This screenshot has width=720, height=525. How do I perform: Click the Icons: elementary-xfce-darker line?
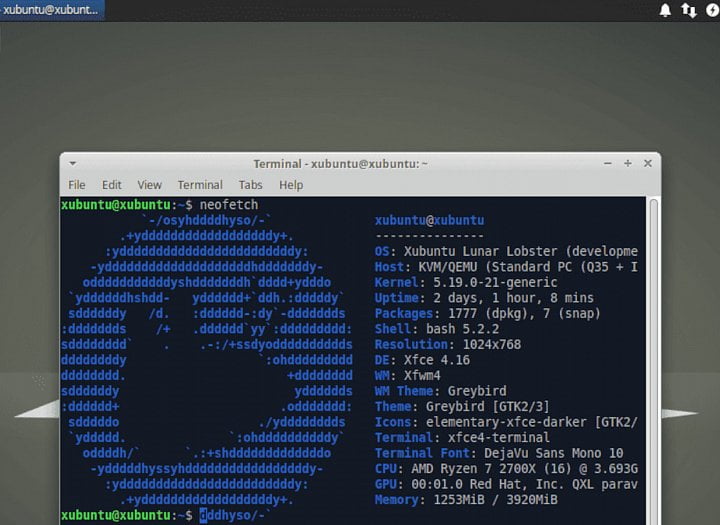tap(506, 422)
